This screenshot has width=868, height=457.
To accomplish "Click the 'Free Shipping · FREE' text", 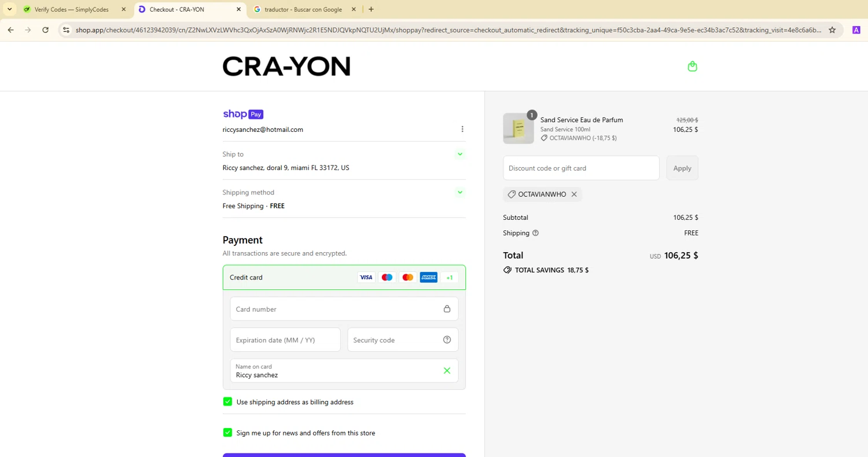I will click(x=253, y=206).
